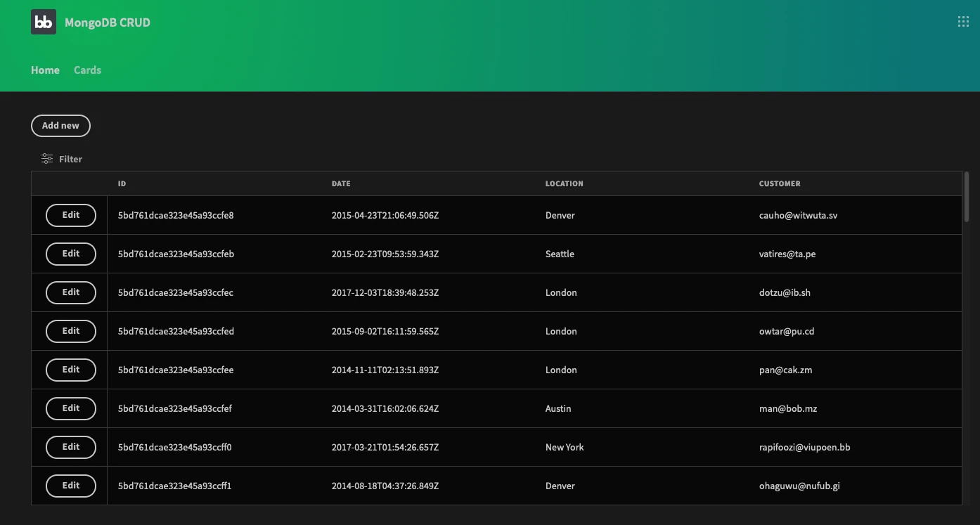
Task: Select ID 5bd761dcae323e45a93ccfef
Action: pos(175,408)
